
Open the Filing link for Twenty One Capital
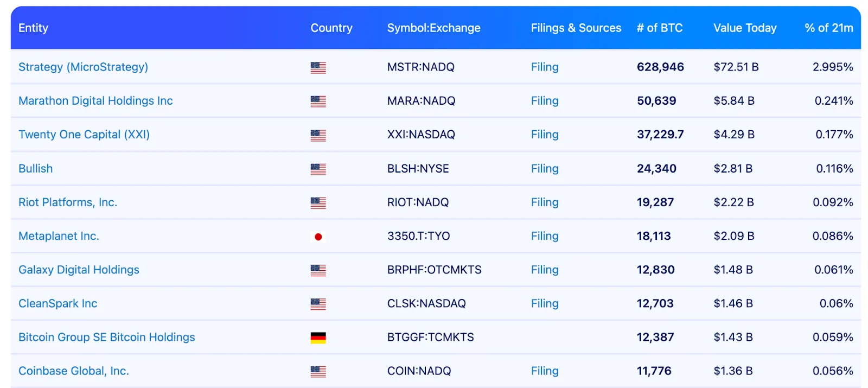544,134
